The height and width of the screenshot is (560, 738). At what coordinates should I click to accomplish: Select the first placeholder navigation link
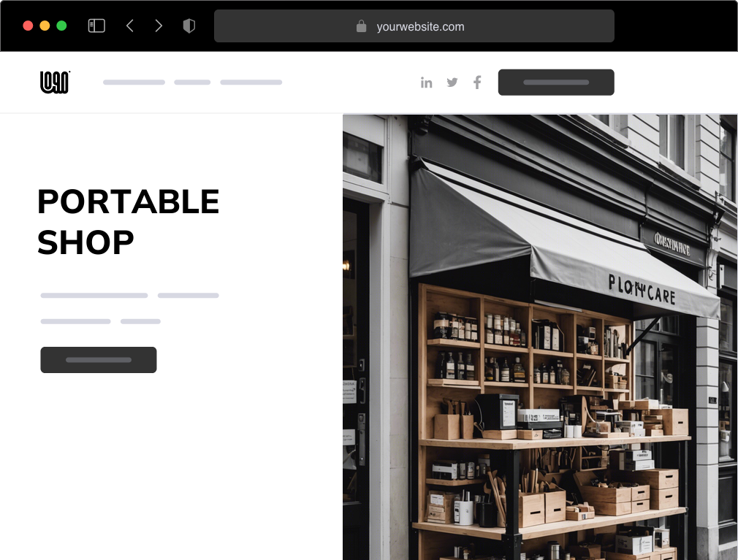tap(134, 83)
